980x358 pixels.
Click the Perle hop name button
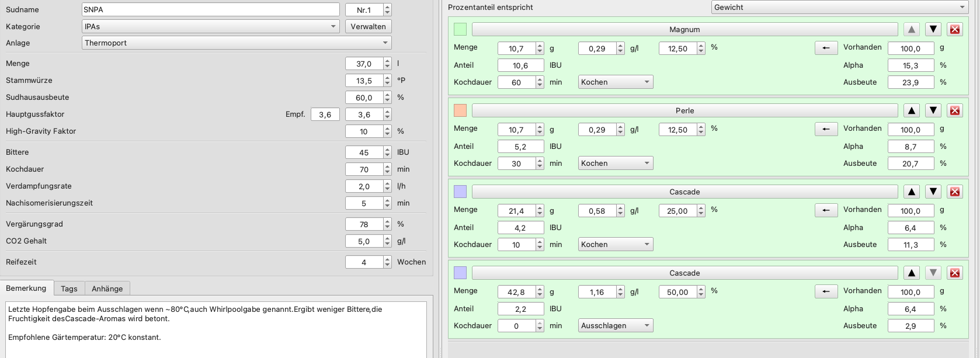point(684,110)
